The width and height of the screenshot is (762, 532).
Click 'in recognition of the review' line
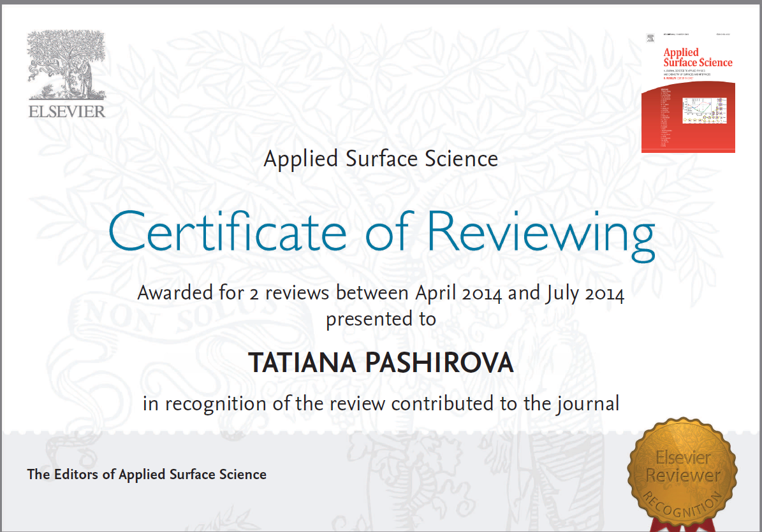pos(381,403)
